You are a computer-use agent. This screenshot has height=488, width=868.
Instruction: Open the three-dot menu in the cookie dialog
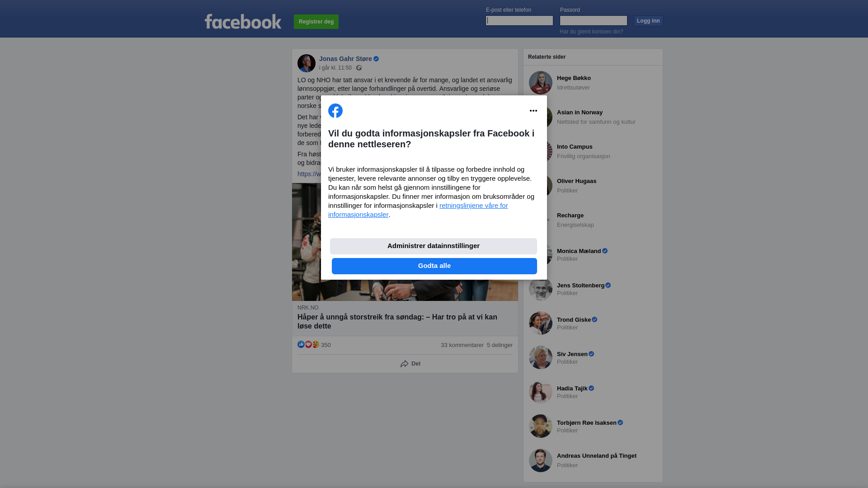(533, 111)
